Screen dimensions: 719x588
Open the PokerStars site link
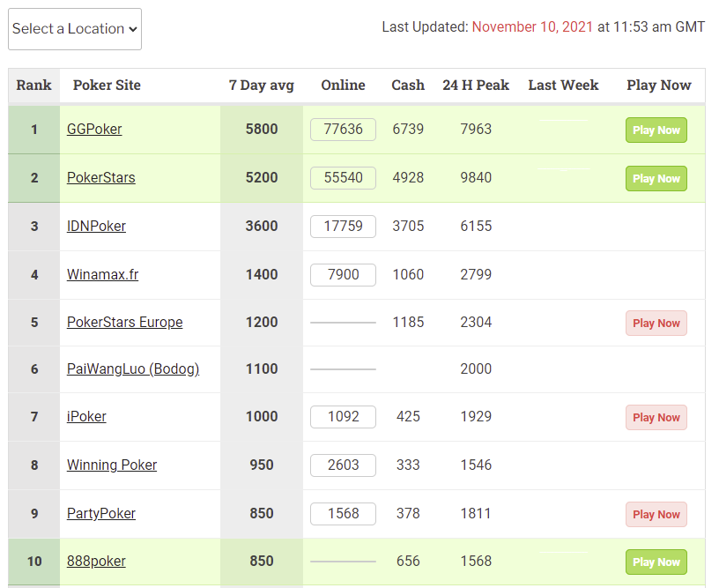[101, 178]
